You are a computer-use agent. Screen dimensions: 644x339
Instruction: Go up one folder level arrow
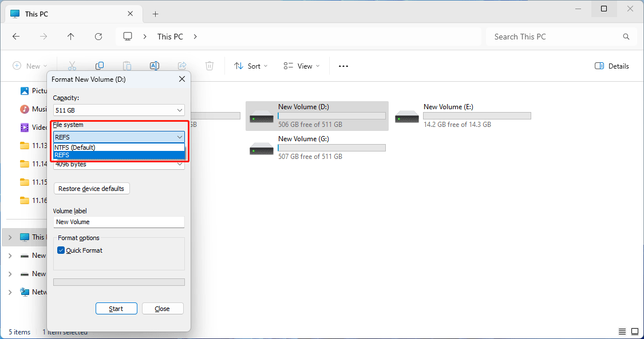point(71,37)
